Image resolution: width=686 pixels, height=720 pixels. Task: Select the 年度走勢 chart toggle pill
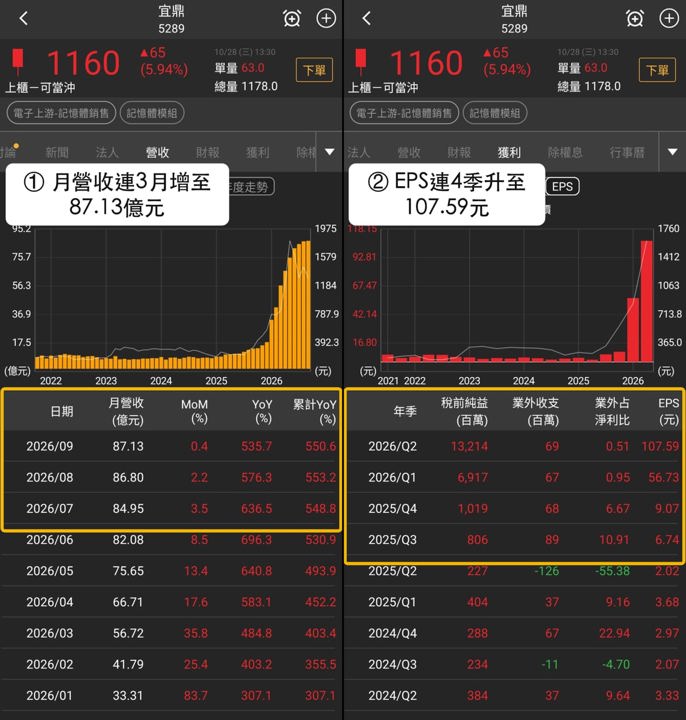point(251,186)
